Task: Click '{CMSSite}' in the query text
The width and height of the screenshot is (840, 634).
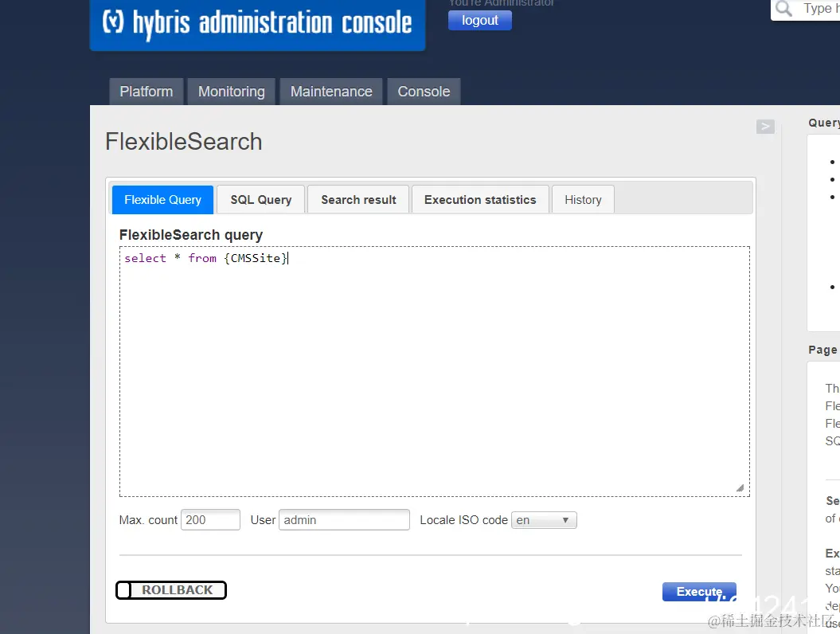Action: 256,258
